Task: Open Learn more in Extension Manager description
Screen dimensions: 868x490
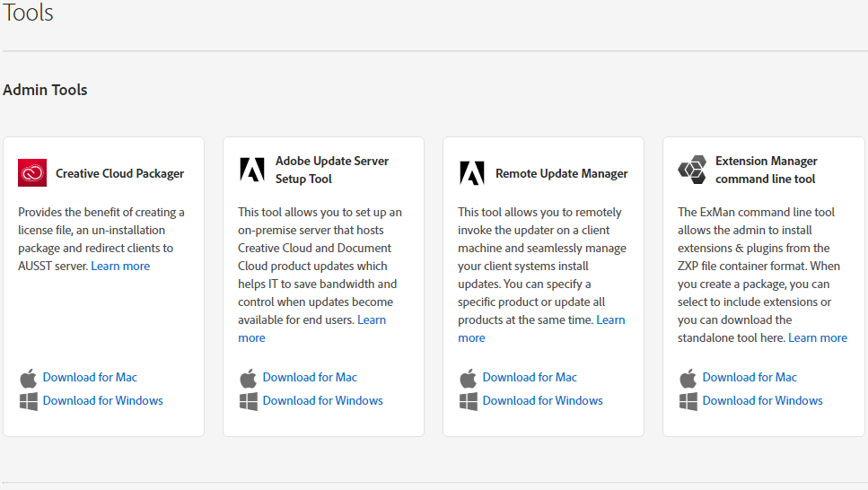Action: (818, 338)
